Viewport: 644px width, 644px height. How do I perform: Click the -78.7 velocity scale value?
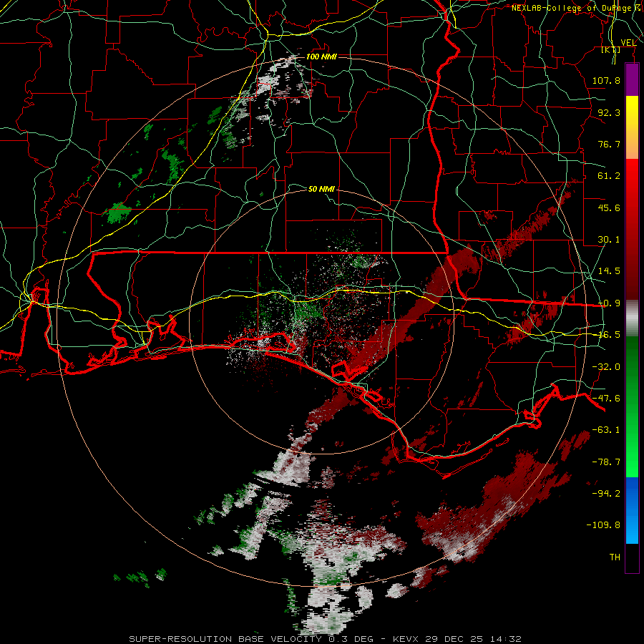pos(606,462)
